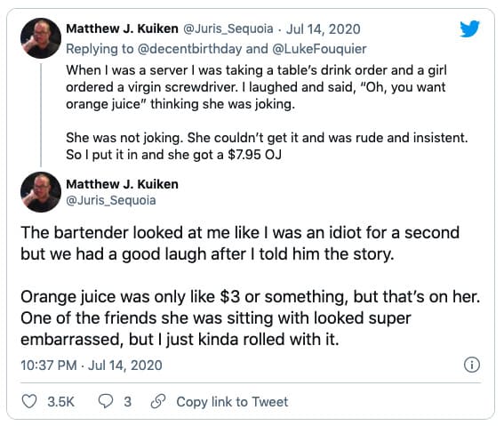Click the chain link icon
Screen dimensions: 504x426
point(158,402)
